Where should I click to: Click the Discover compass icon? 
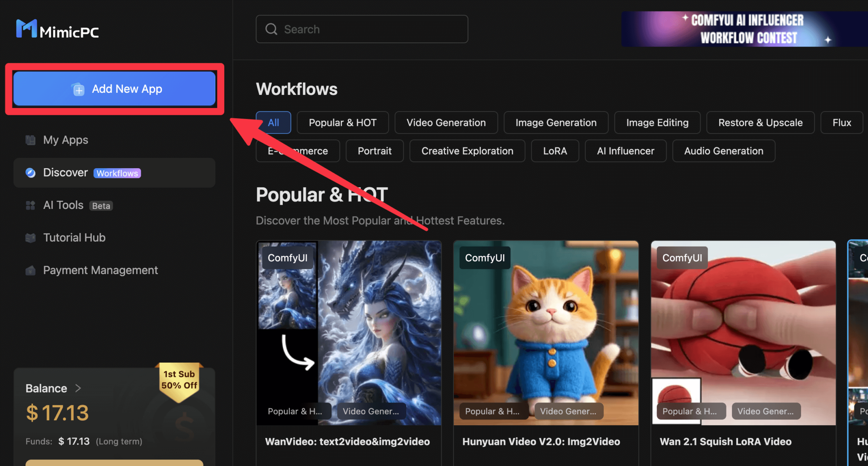click(x=31, y=173)
